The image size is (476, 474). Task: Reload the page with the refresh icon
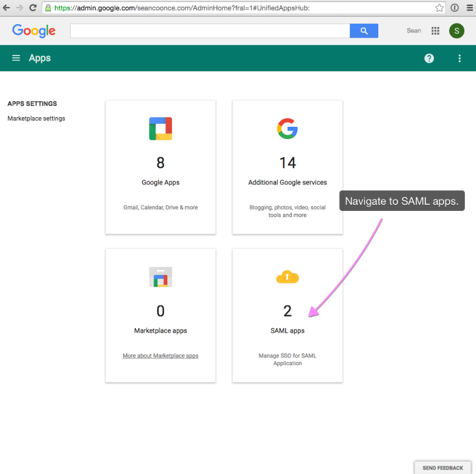pyautogui.click(x=33, y=8)
